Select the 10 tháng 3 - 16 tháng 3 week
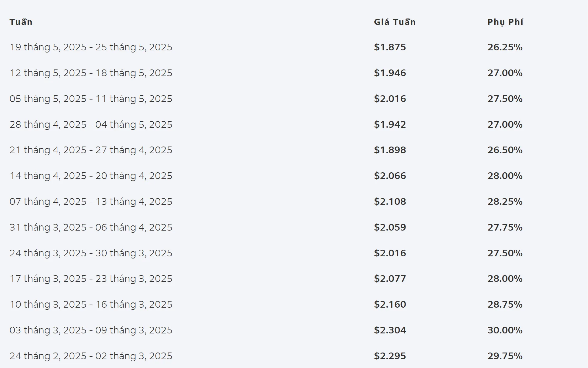 [x=91, y=304]
